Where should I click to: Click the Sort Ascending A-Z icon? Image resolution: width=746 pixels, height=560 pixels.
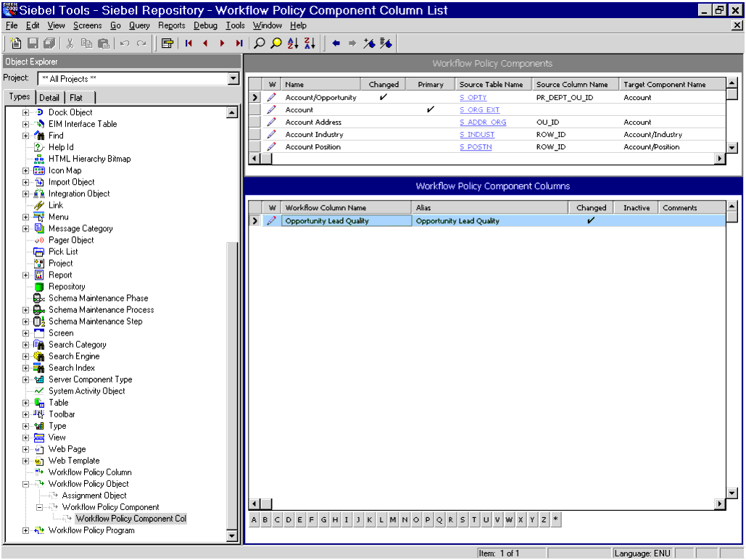(x=293, y=43)
